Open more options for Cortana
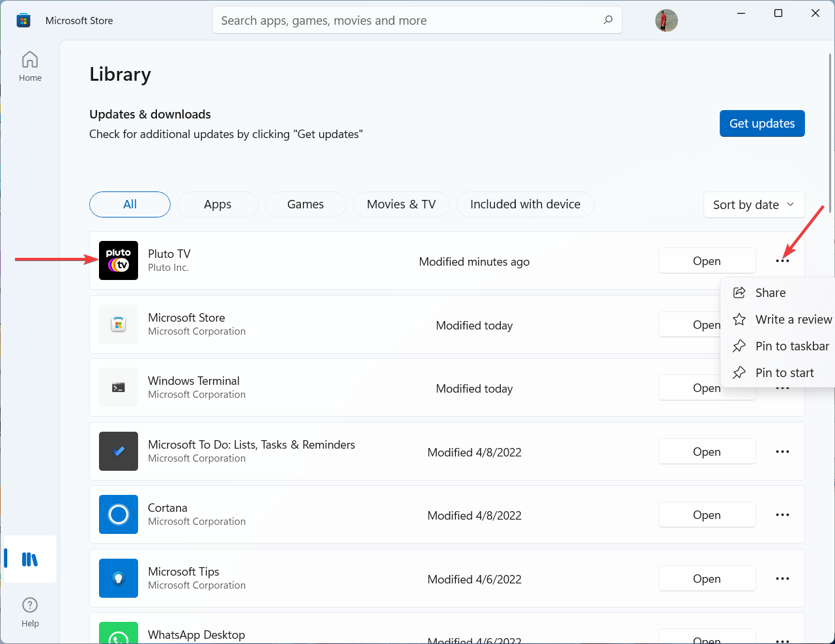The height and width of the screenshot is (644, 835). coord(782,515)
